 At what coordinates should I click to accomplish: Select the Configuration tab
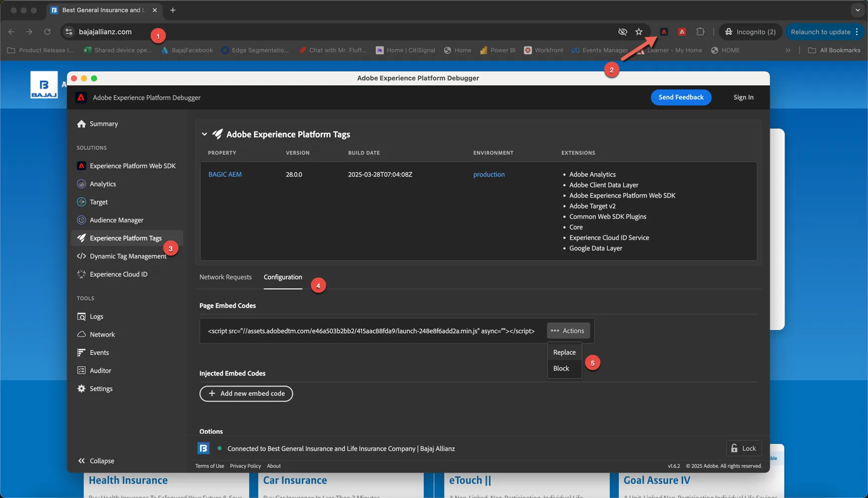[283, 277]
